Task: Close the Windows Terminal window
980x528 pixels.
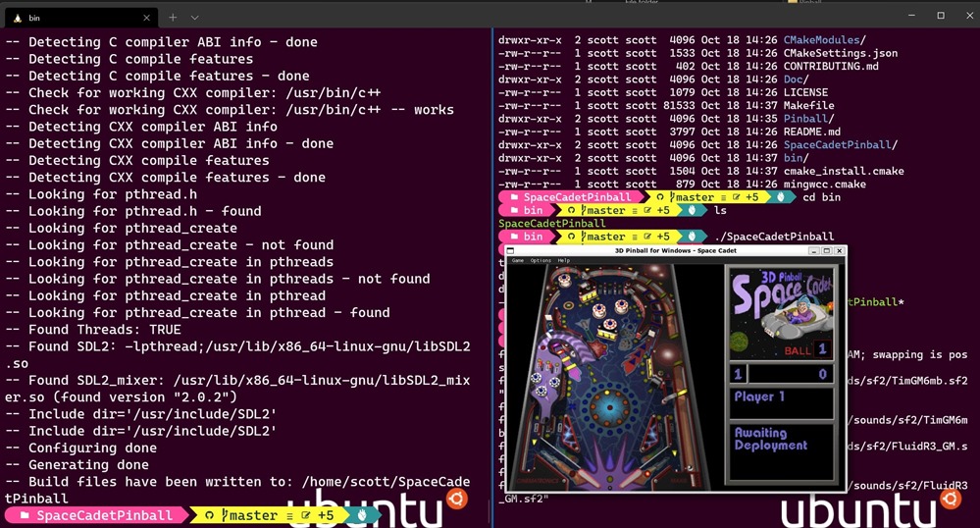Action: pos(969,16)
